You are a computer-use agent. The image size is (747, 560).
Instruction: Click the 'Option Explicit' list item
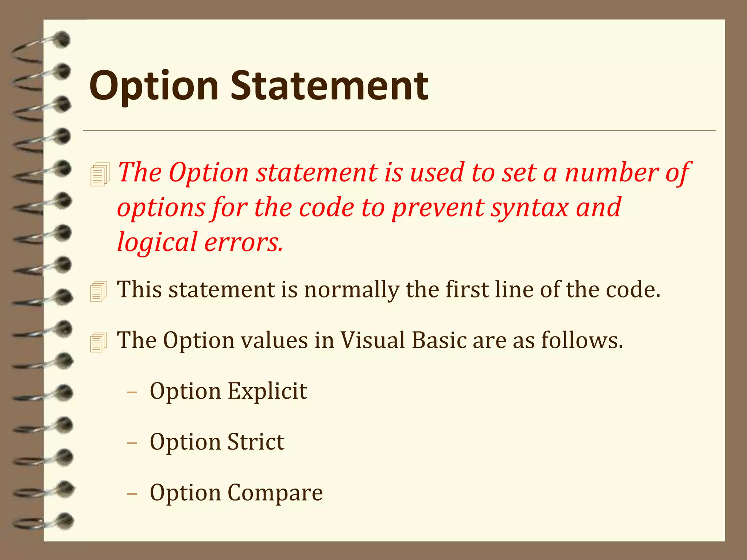(228, 391)
